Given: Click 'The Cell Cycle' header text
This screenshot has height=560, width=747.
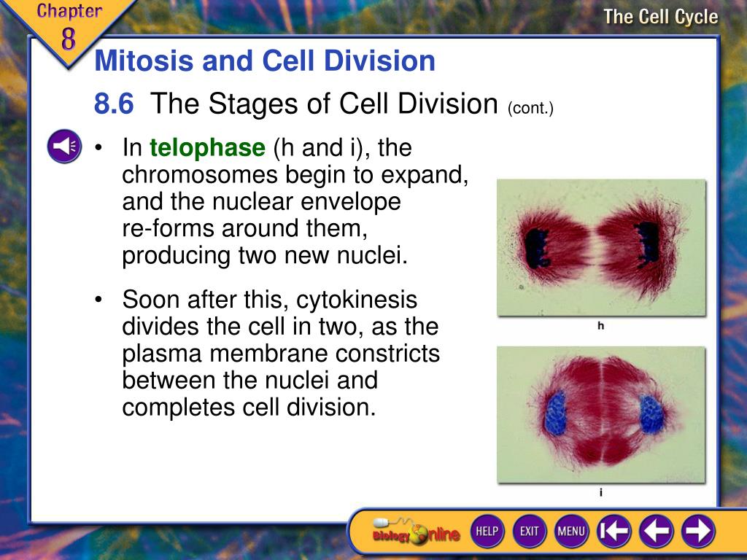Looking at the screenshot, I should point(661,17).
